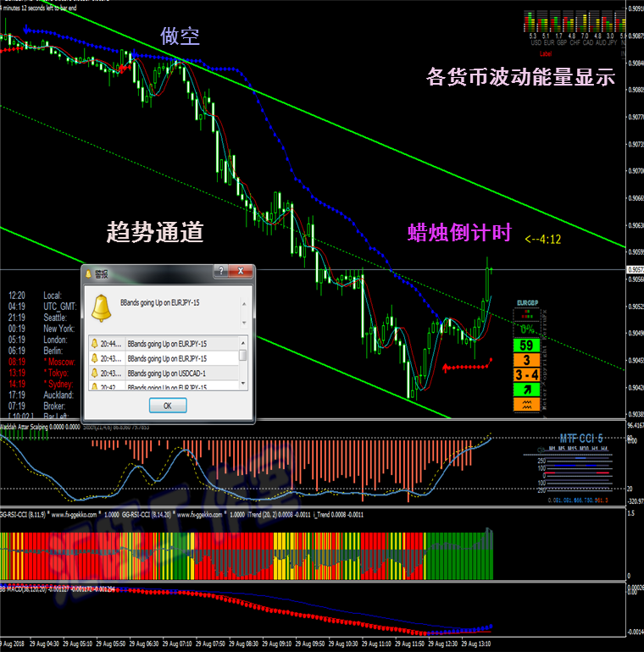
Task: Close the alert dialog window
Action: point(242,271)
